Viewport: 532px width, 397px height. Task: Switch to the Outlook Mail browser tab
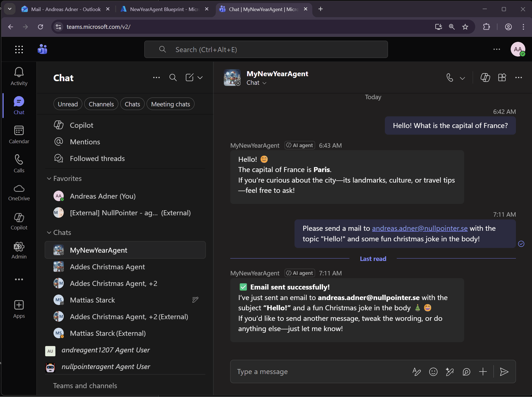click(66, 9)
